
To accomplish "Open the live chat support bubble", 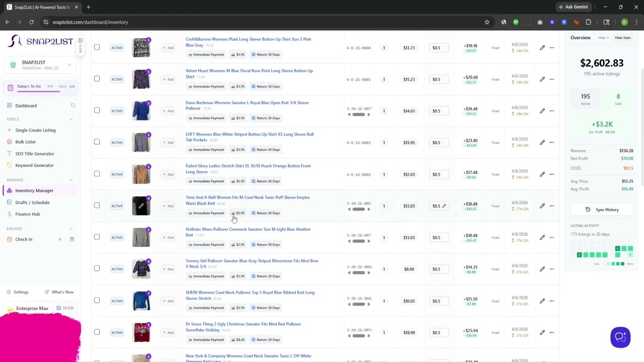I will click(x=620, y=337).
